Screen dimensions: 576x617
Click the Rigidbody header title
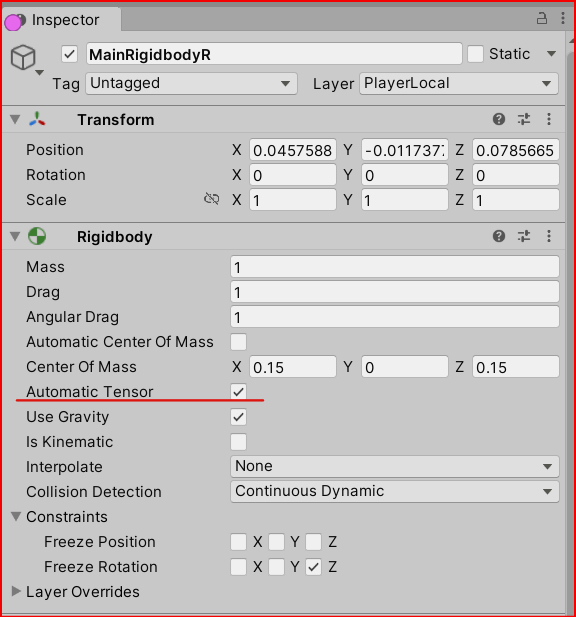tap(114, 237)
